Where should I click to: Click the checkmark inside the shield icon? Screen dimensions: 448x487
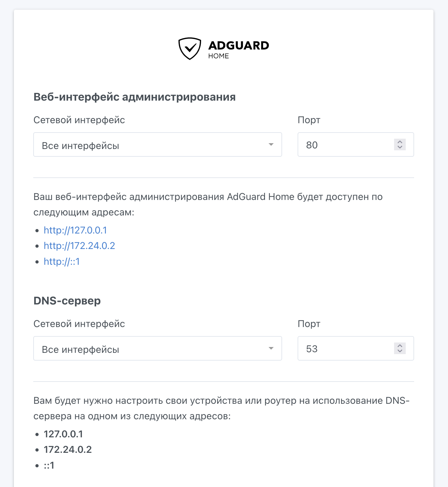tap(190, 48)
